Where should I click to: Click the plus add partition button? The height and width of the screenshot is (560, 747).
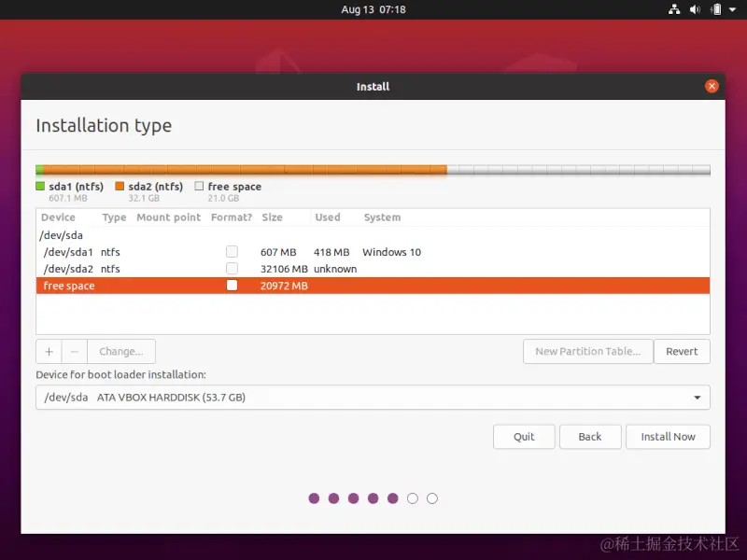click(x=49, y=352)
